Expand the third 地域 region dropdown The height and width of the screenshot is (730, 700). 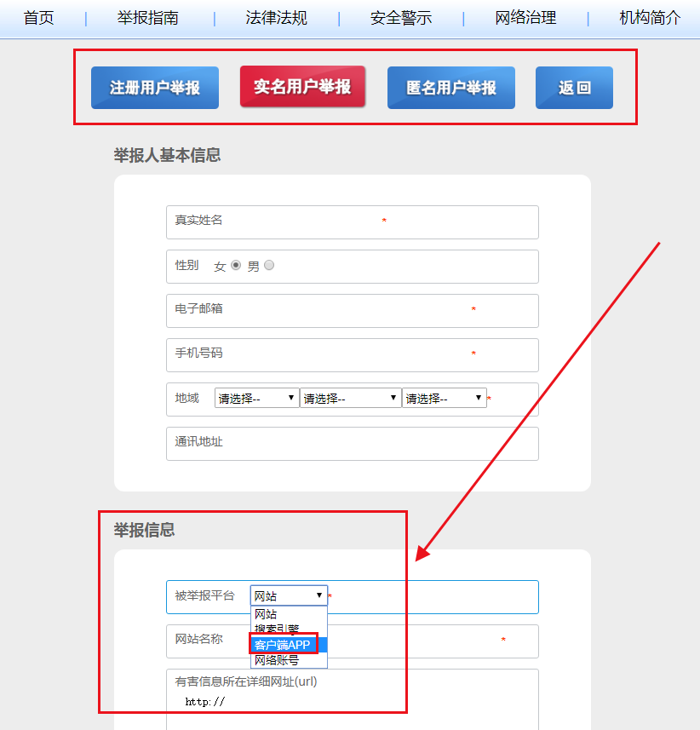(444, 398)
